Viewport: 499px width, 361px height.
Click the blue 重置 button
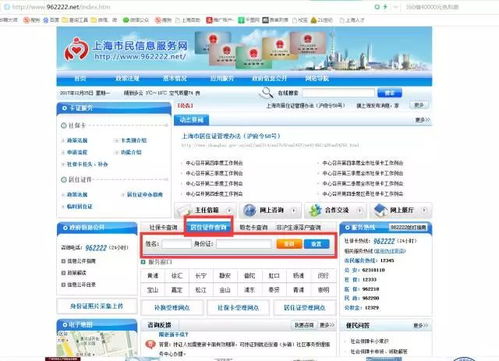[316, 244]
